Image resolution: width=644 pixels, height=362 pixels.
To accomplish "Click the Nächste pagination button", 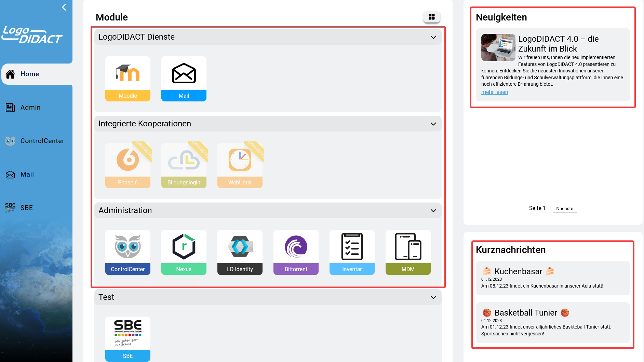I will [x=565, y=208].
